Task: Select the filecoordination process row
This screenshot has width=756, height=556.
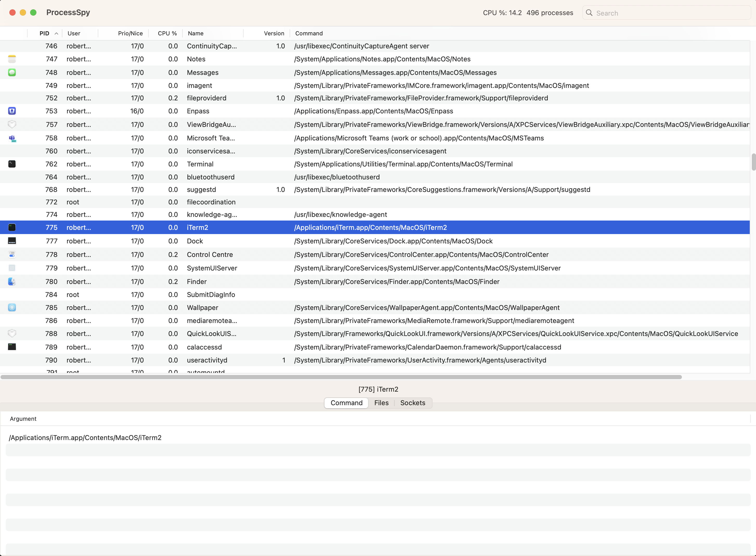Action: tap(375, 202)
